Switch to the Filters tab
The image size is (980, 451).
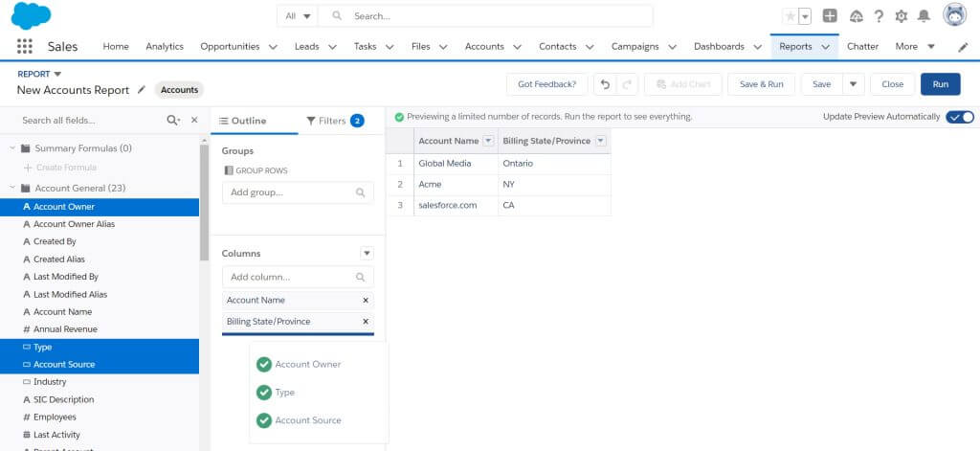tap(335, 122)
